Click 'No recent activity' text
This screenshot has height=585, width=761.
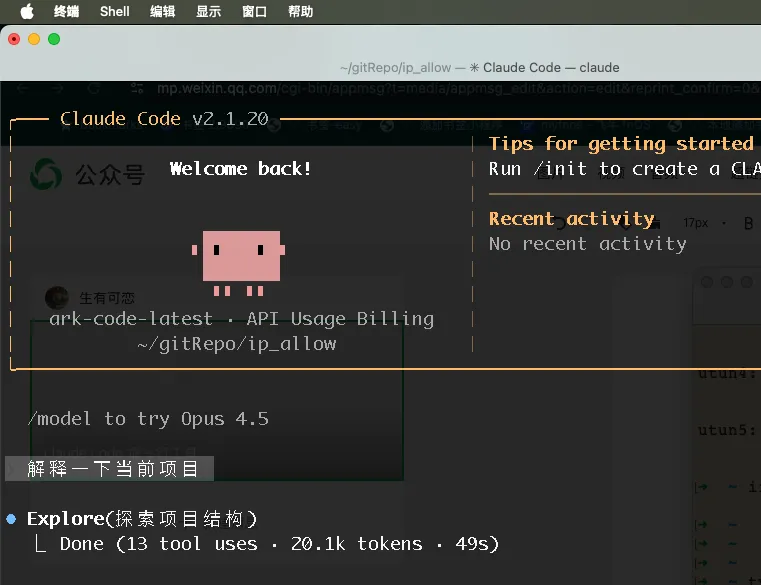588,244
